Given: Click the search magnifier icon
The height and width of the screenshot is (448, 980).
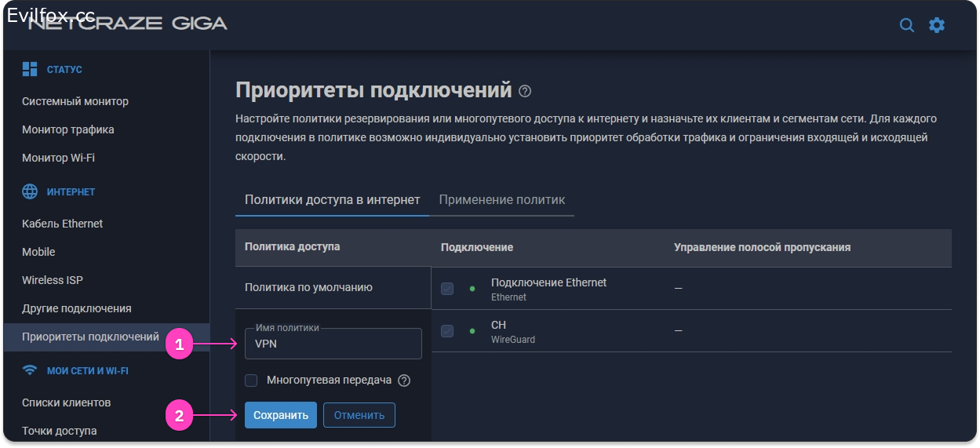Looking at the screenshot, I should pyautogui.click(x=906, y=25).
